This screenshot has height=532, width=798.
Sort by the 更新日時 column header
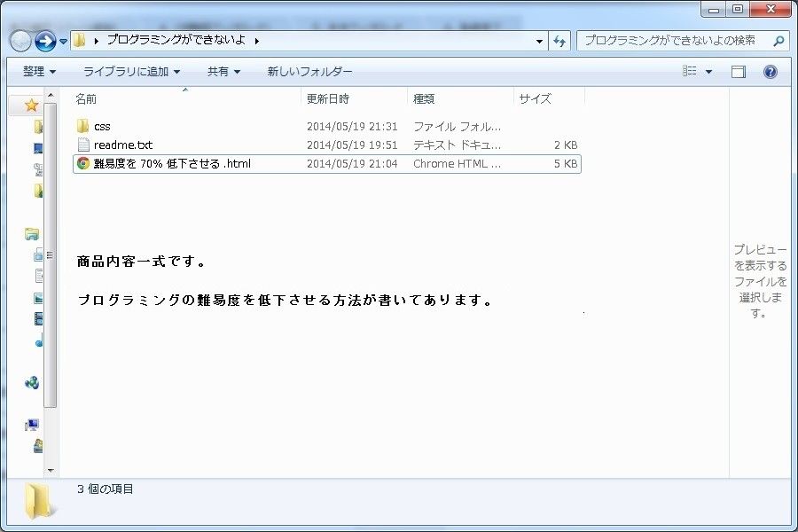click(328, 99)
